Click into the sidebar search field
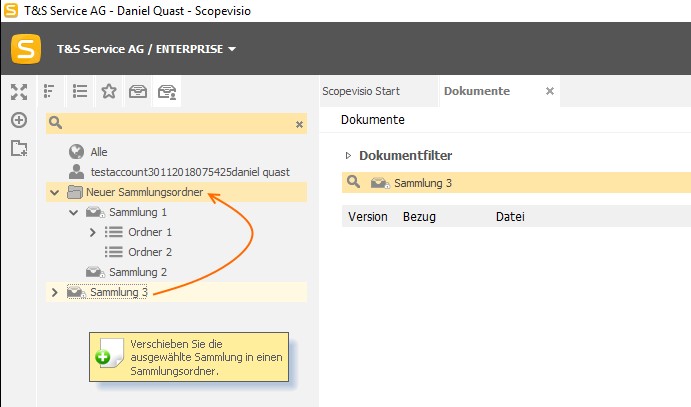The image size is (691, 407). click(x=176, y=123)
